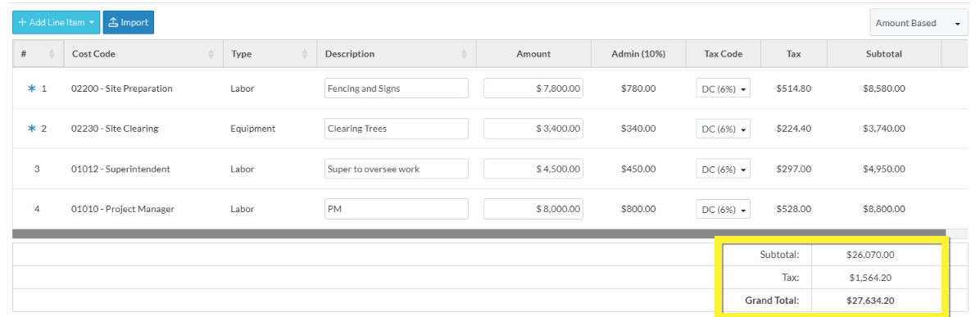Click the Subtotal column header
Screen dimensions: 980x317
(884, 54)
